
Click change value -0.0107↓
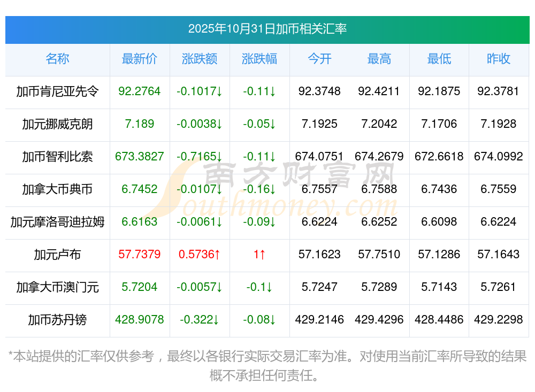[199, 189]
